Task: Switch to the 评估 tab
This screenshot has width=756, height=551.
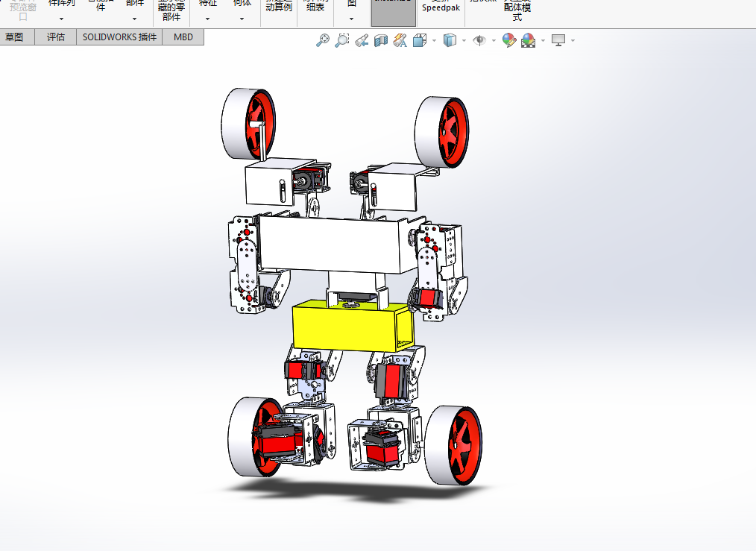Action: click(55, 37)
